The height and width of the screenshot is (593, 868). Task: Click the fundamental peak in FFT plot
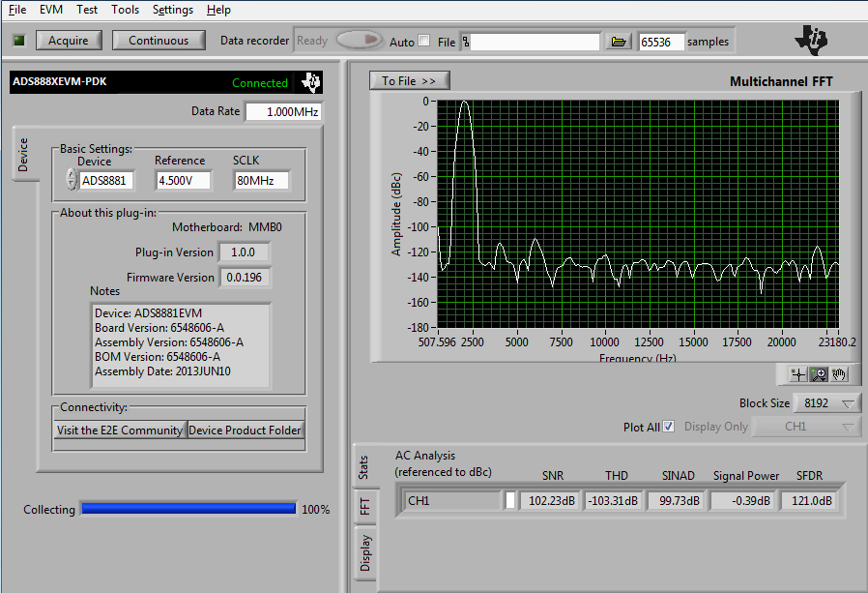pyautogui.click(x=465, y=104)
